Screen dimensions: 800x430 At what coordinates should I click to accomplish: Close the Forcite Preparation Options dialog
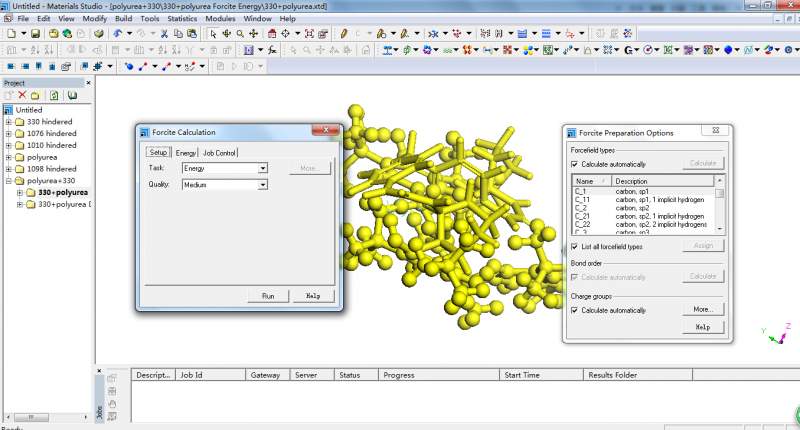(x=715, y=131)
